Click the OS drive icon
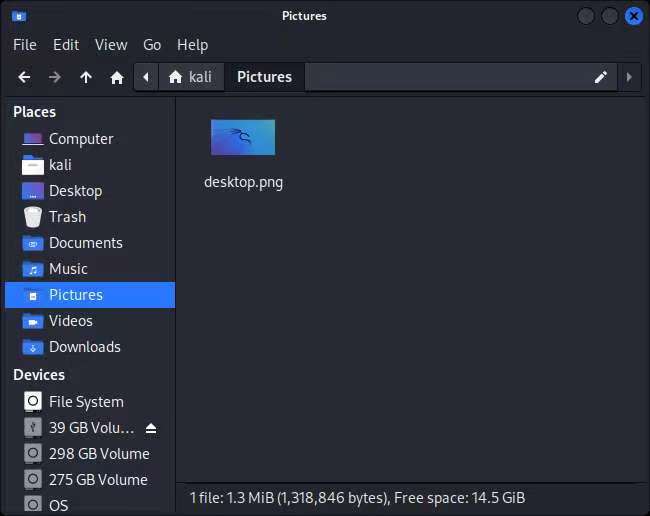Image resolution: width=650 pixels, height=516 pixels. click(x=33, y=505)
